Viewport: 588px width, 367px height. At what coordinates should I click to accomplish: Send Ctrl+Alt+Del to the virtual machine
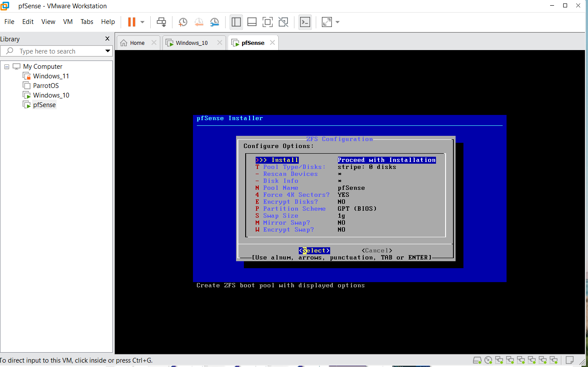pos(162,22)
